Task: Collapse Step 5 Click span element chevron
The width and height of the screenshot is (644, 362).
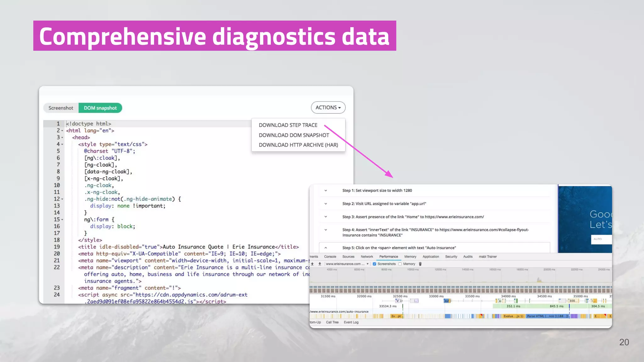Action: [326, 248]
